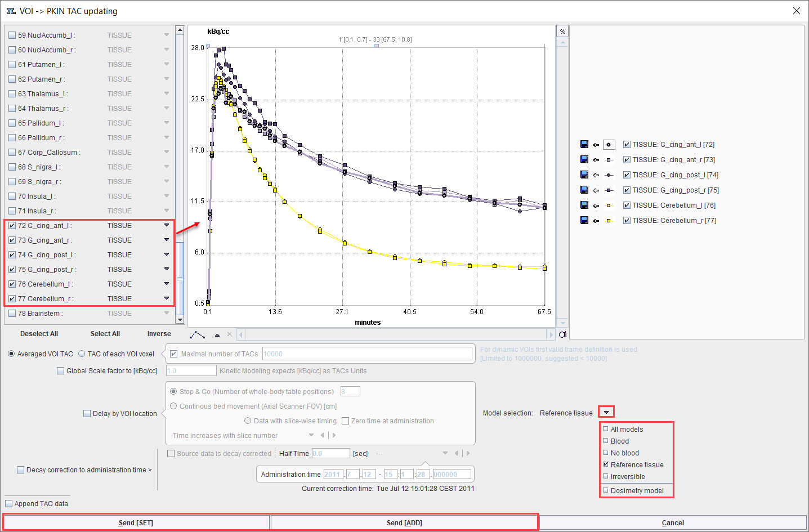Screen dimensions: 809x532
Task: Enable Decay correction to administration time
Action: pyautogui.click(x=20, y=470)
